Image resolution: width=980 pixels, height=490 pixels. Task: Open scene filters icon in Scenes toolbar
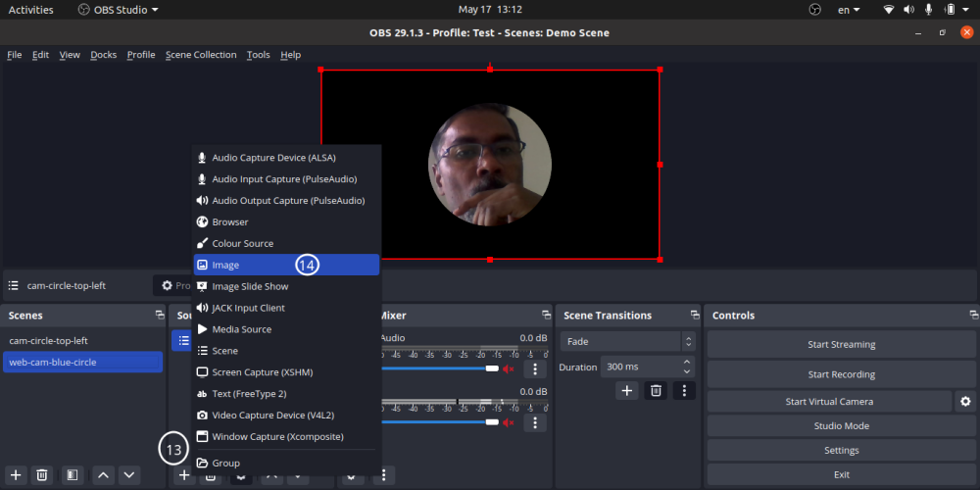pyautogui.click(x=73, y=475)
